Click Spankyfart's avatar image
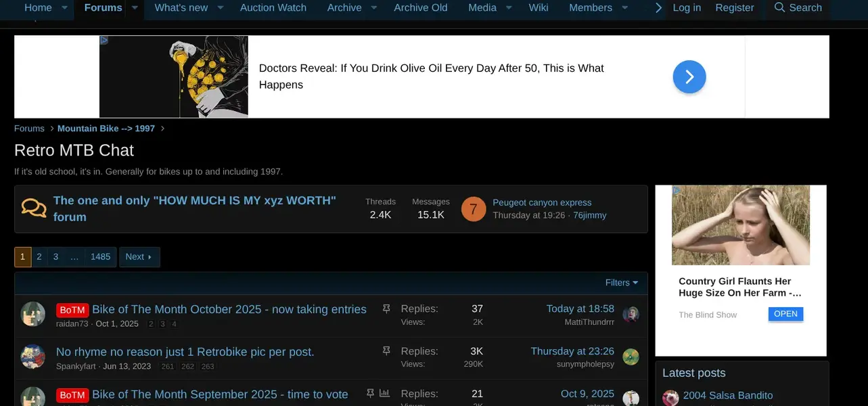The height and width of the screenshot is (406, 868). coord(32,357)
